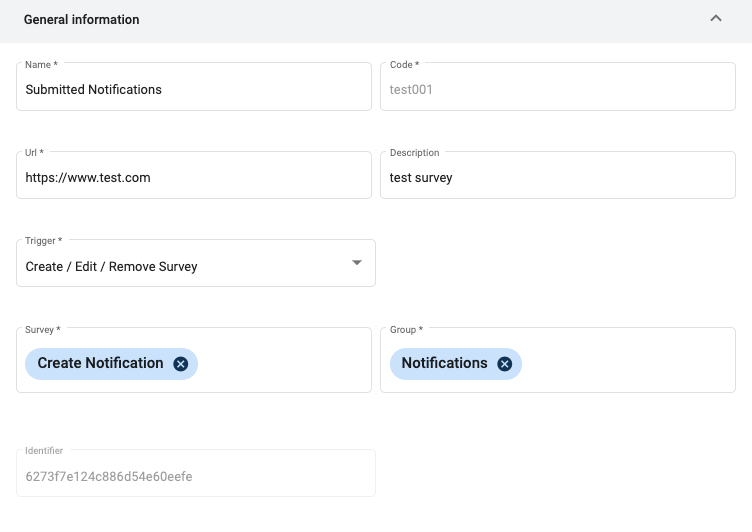Click the disabled Code field test001
Viewport: 752px width, 532px height.
[558, 87]
